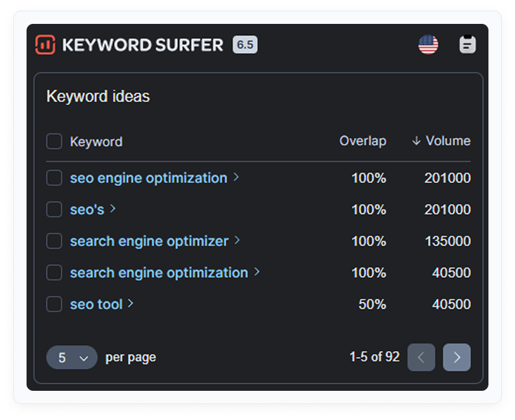Click the 100% overlap for seo's
The width and height of the screenshot is (515, 420).
369,210
